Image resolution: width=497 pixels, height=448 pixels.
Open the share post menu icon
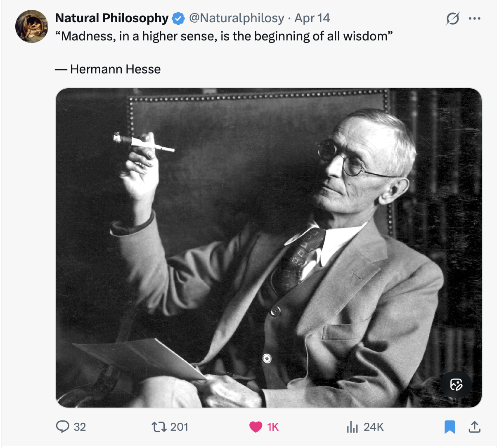(474, 427)
